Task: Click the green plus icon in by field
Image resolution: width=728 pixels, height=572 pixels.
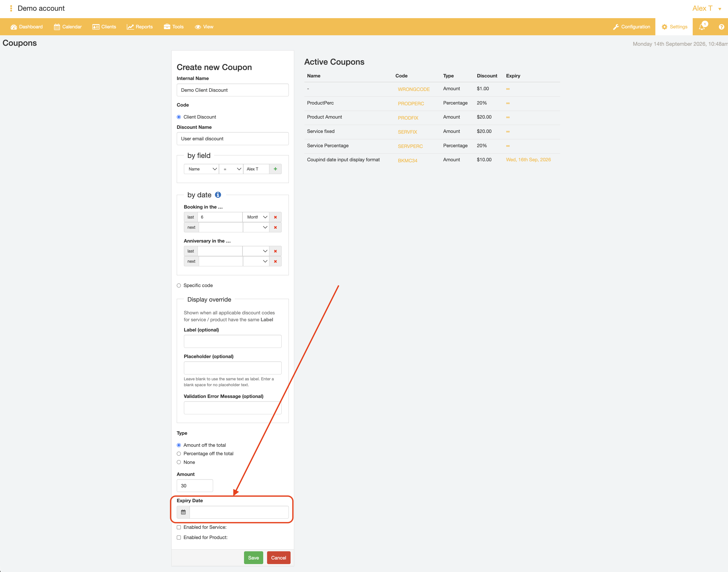Action: coord(275,169)
